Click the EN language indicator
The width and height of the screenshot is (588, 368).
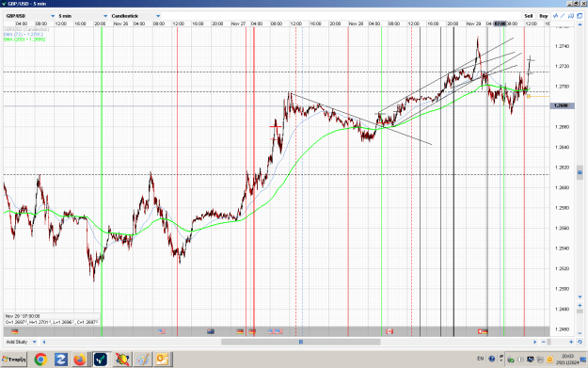click(481, 359)
